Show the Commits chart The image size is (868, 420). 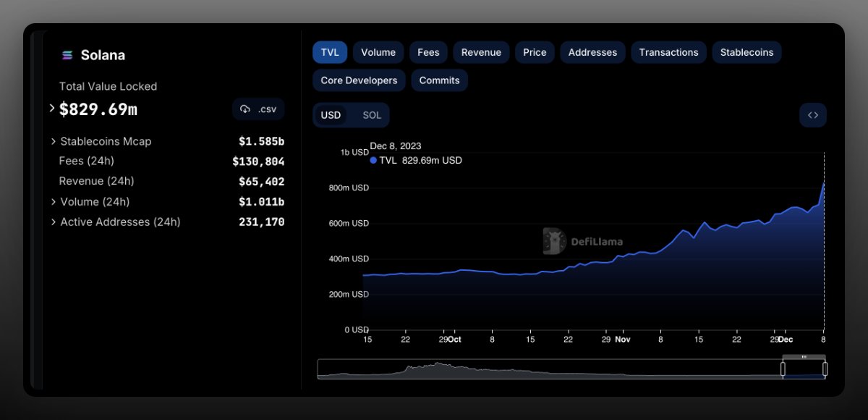tap(439, 80)
